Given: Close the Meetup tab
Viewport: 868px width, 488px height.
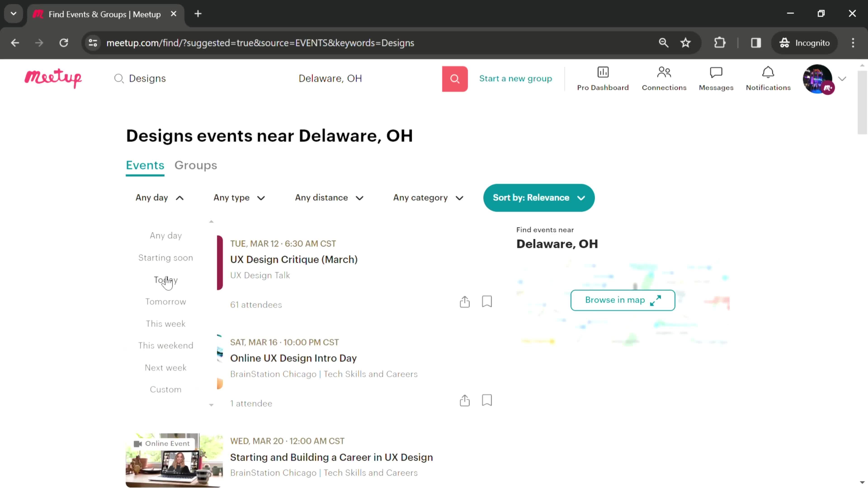Looking at the screenshot, I should [x=174, y=14].
